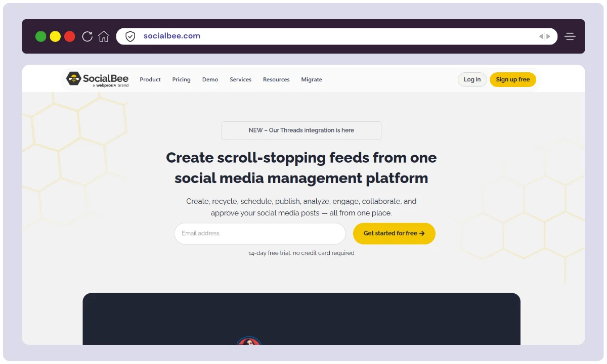Open the Demo nav item
Image resolution: width=607 pixels, height=364 pixels.
pos(210,80)
